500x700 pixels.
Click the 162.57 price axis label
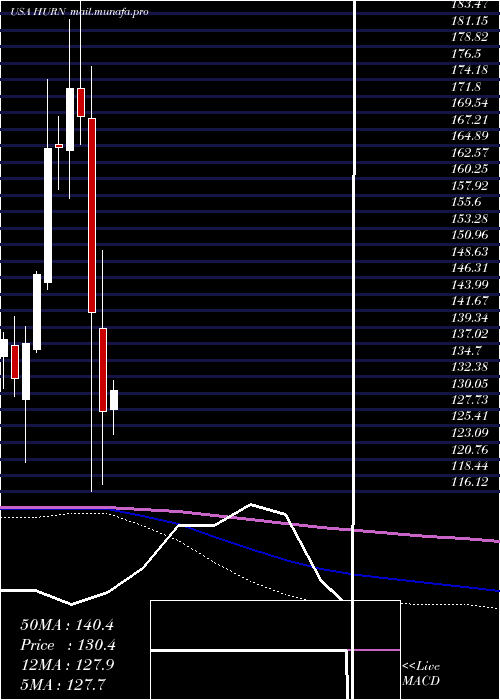point(470,153)
